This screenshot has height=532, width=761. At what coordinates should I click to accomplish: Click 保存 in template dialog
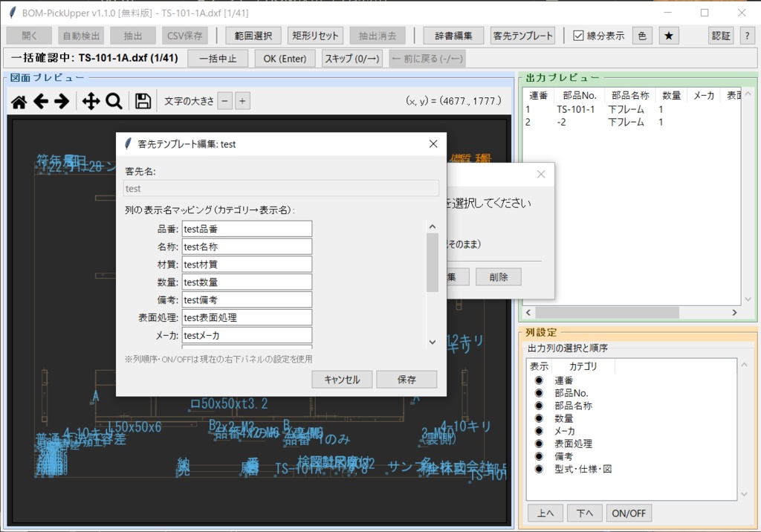(x=407, y=380)
